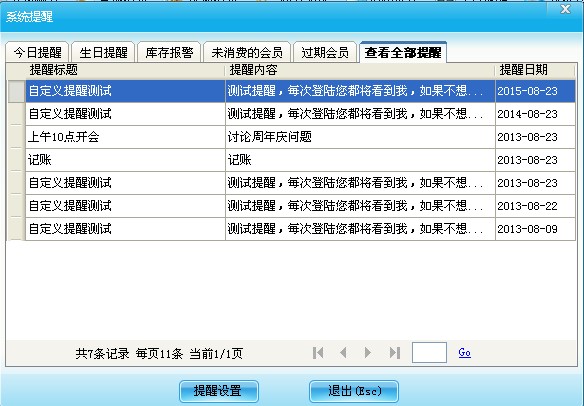Screen dimensions: 584x406
Task: Click 自定义提醒测试 title in 2013-08-09 row
Action: click(x=125, y=229)
